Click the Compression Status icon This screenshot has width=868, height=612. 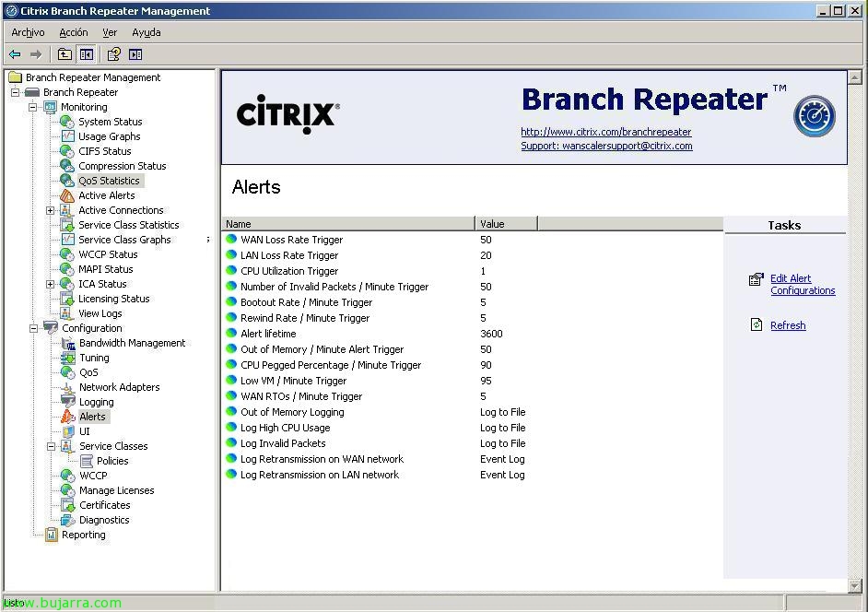coord(67,166)
